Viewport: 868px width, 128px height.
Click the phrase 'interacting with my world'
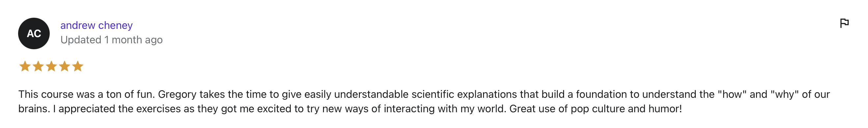click(445, 109)
